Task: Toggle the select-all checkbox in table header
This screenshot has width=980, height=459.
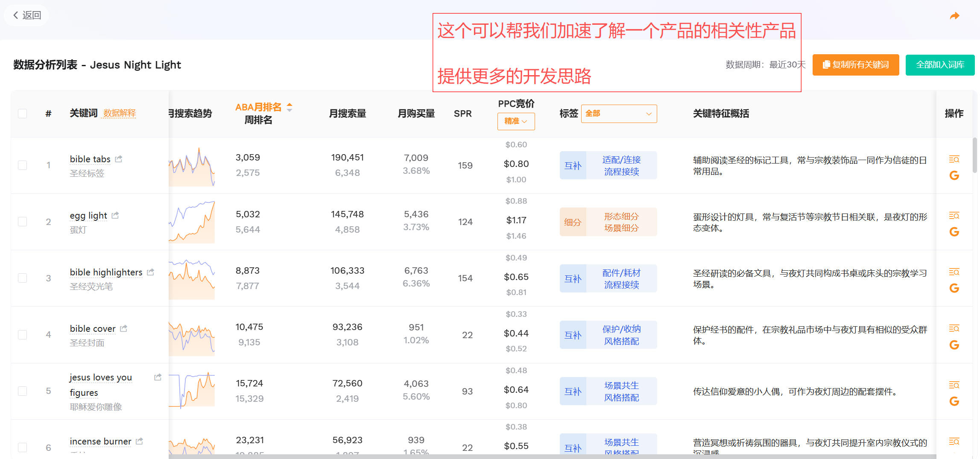Action: 23,114
